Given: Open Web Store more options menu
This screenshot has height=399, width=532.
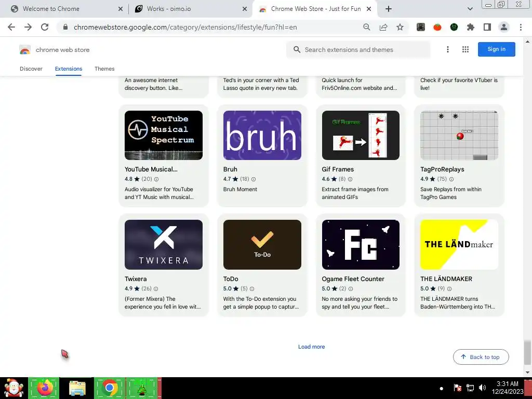Looking at the screenshot, I should (447, 49).
